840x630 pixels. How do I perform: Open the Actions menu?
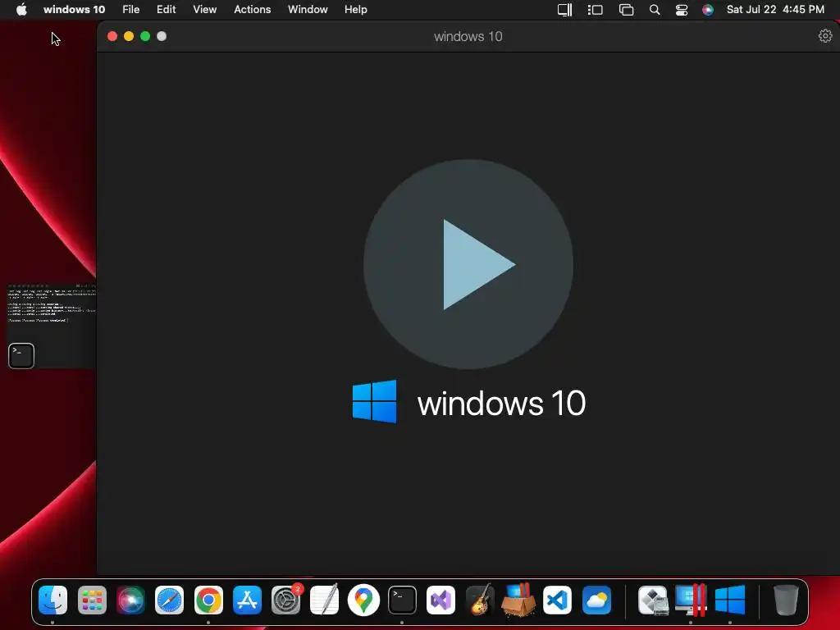[253, 10]
